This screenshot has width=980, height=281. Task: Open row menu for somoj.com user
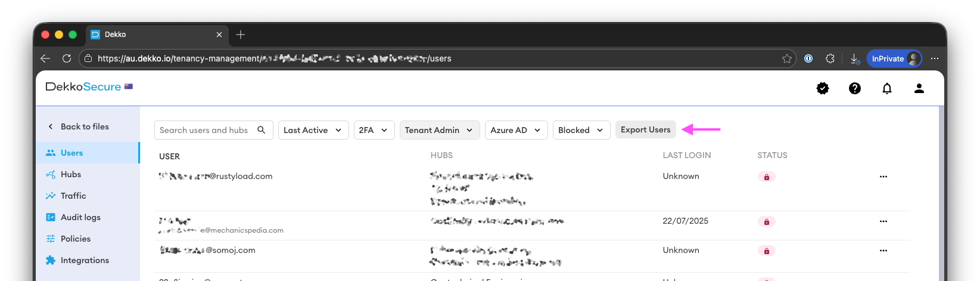883,251
